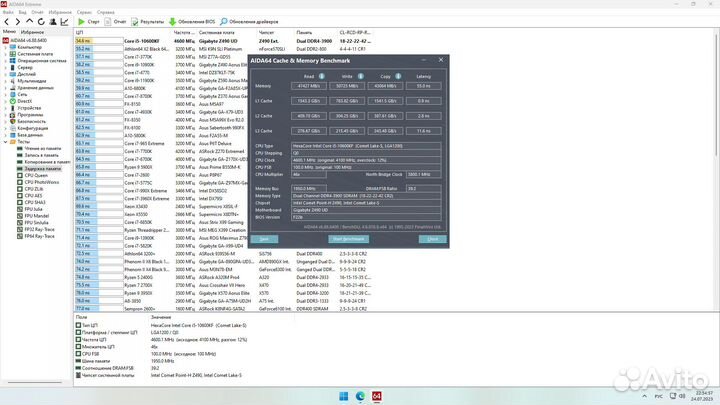Open the user management icon in the toolbar
This screenshot has width=720, height=405.
pyautogui.click(x=53, y=22)
